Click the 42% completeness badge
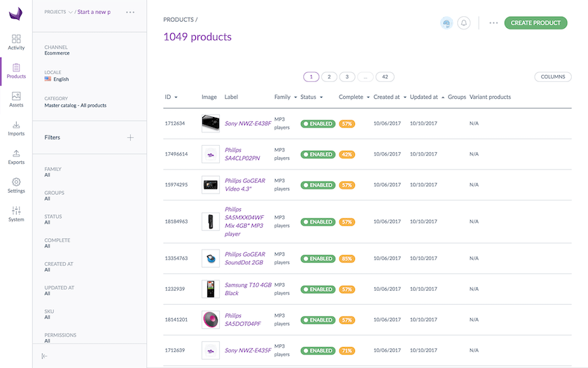 (x=347, y=155)
